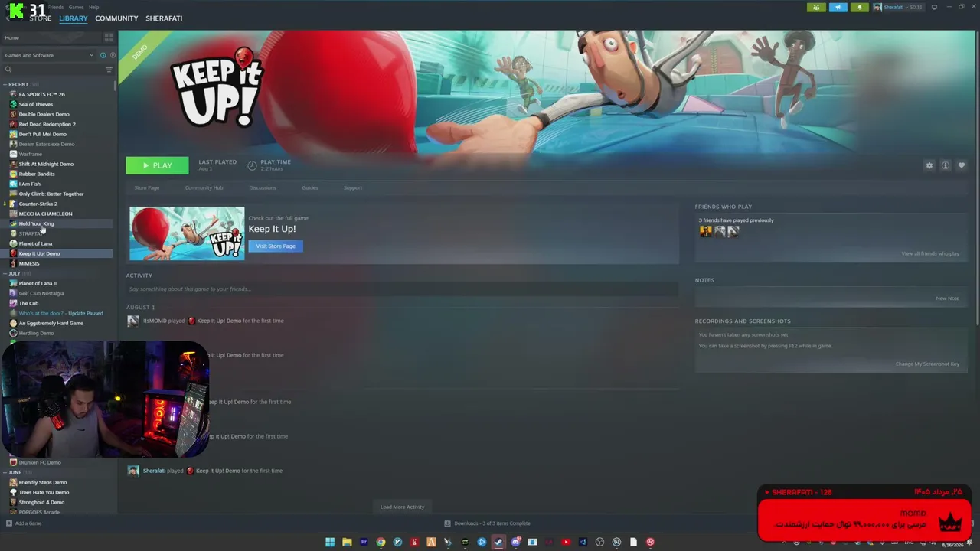This screenshot has width=980, height=551.
Task: Click The Cub game icon in list
Action: pos(13,303)
